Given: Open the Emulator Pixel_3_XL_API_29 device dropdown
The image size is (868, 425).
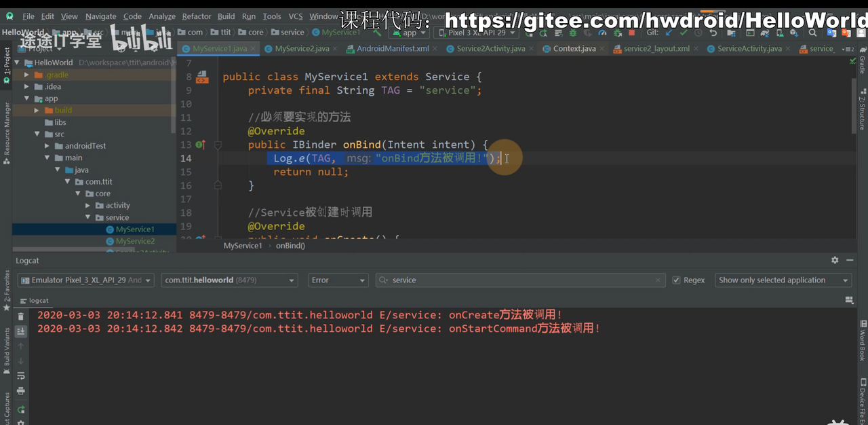Looking at the screenshot, I should [x=85, y=280].
